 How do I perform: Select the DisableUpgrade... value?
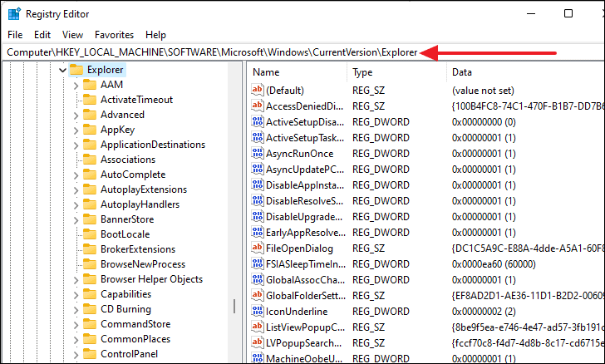point(304,217)
